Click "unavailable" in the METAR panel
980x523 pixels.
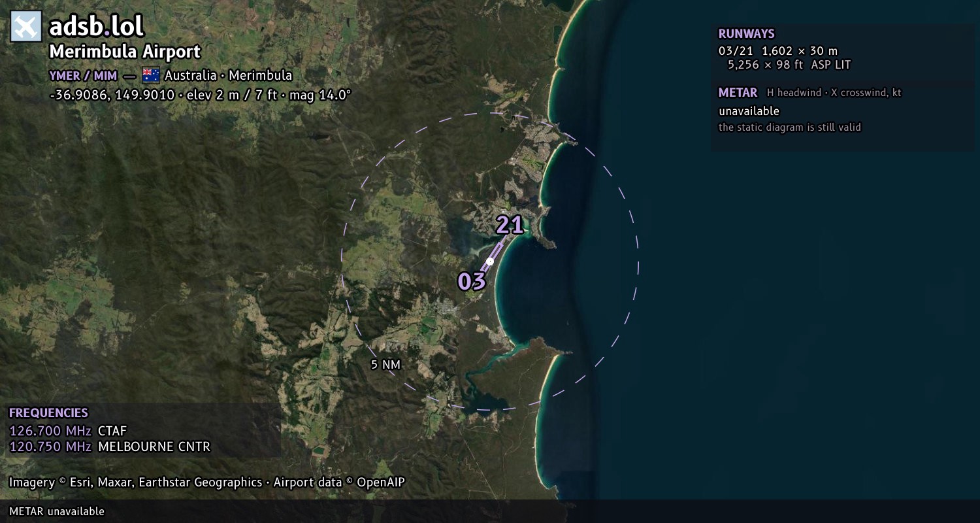[749, 111]
